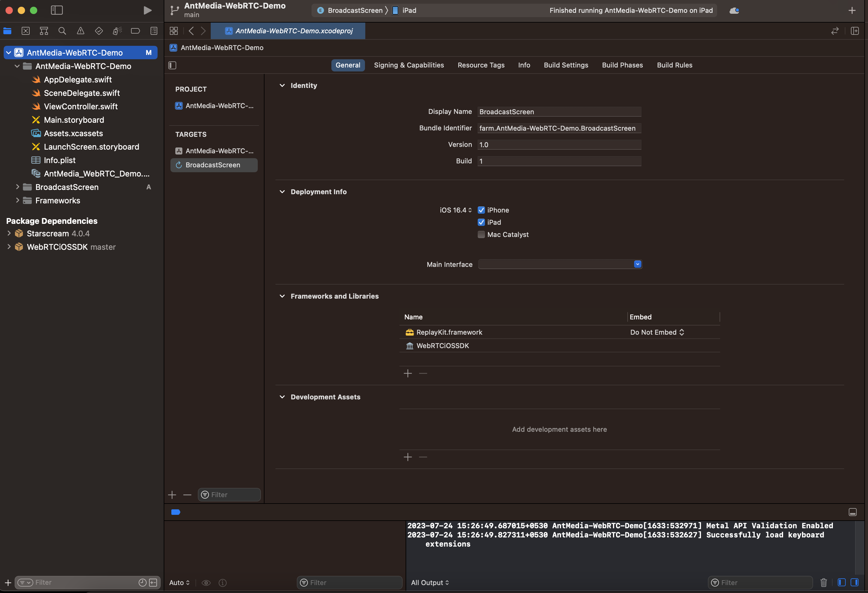Screen dimensions: 868x593
Task: Switch to Signing & Capabilities tab
Action: click(x=409, y=65)
